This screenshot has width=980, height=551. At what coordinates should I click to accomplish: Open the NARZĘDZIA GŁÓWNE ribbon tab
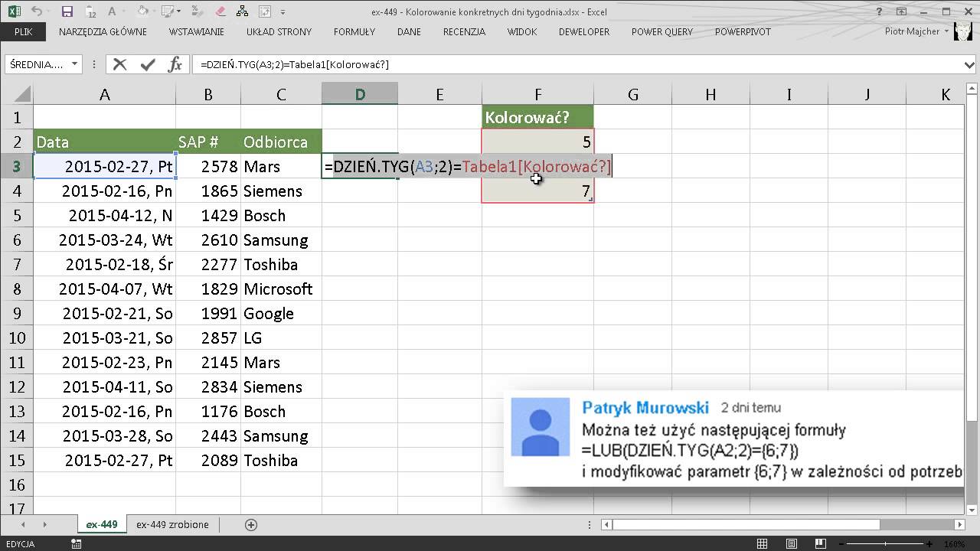coord(103,32)
